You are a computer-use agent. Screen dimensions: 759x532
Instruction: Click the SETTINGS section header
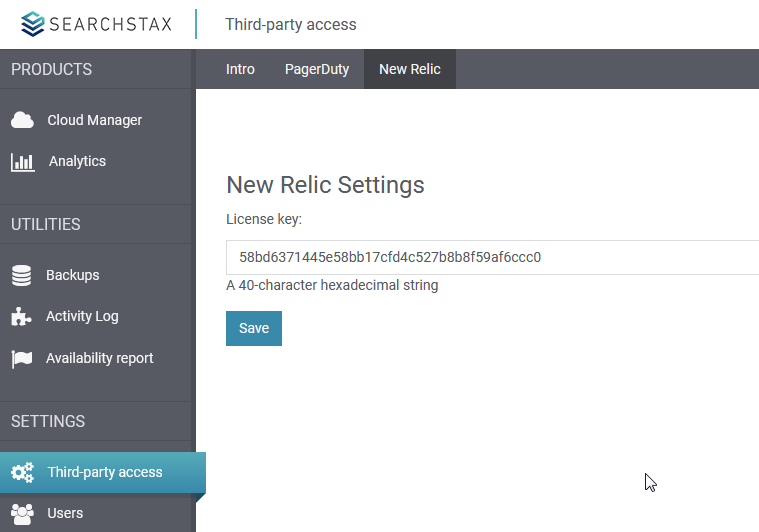(48, 422)
